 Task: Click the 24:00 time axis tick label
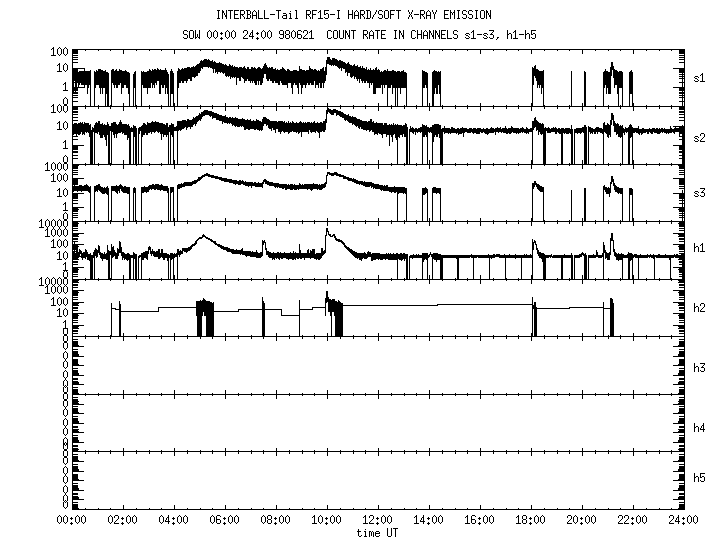(683, 520)
